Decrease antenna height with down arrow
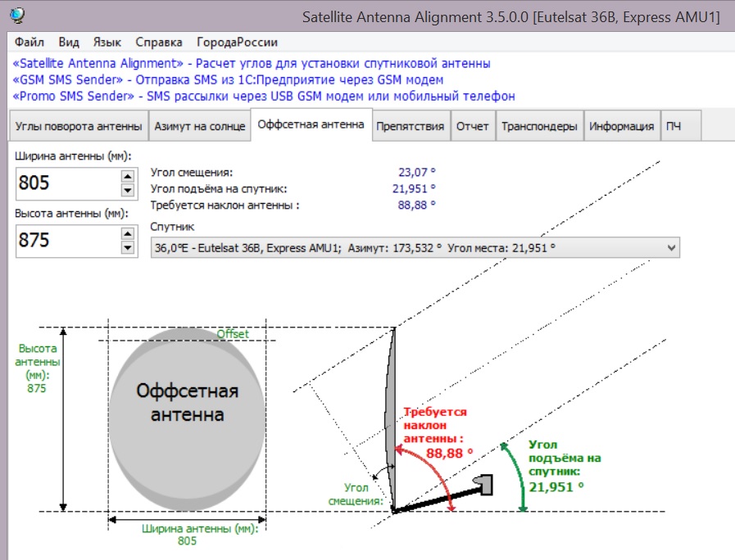 tap(127, 247)
